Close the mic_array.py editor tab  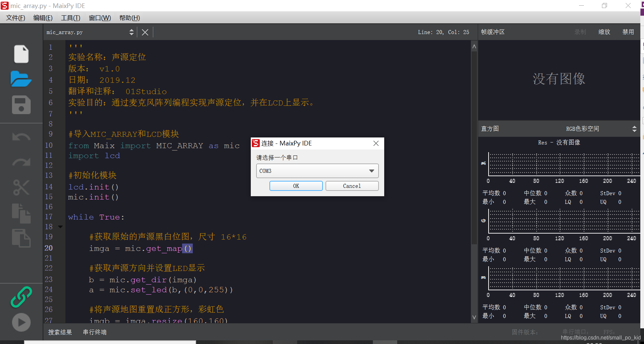coord(145,32)
